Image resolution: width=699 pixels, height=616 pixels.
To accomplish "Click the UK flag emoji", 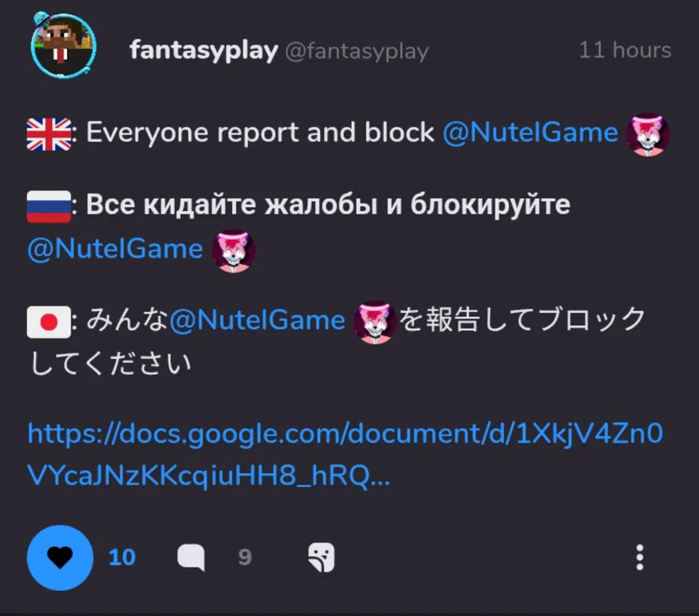I will click(x=49, y=134).
